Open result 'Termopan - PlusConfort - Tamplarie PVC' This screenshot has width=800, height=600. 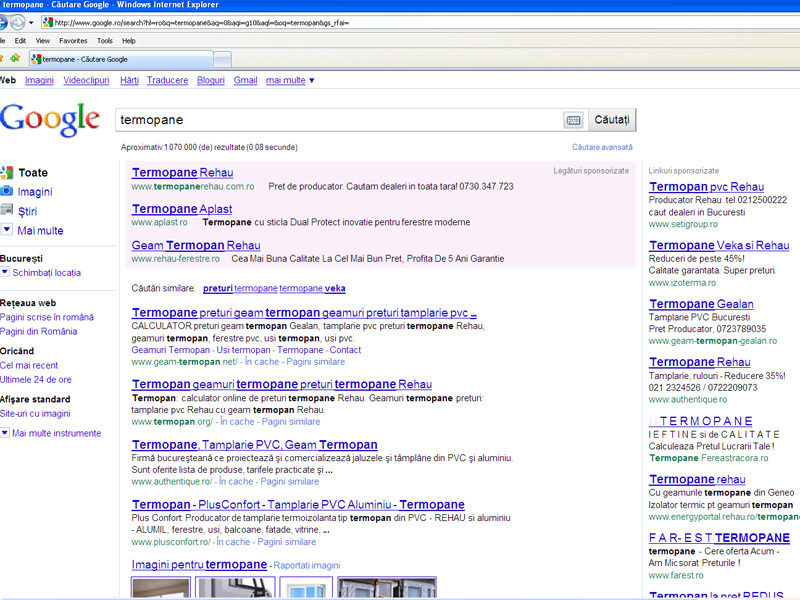(x=298, y=505)
